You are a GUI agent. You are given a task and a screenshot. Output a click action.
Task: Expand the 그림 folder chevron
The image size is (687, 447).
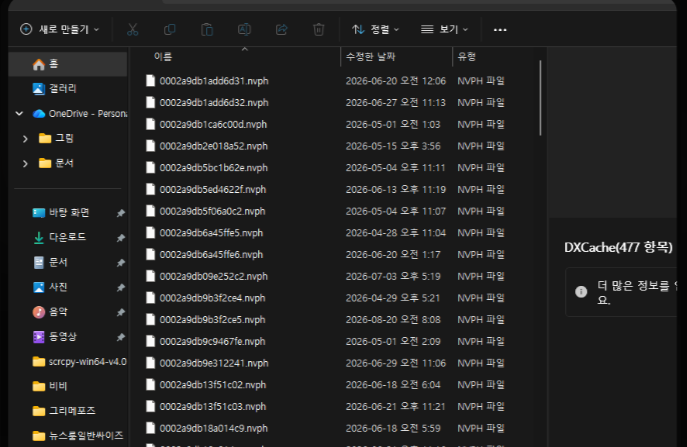point(25,138)
